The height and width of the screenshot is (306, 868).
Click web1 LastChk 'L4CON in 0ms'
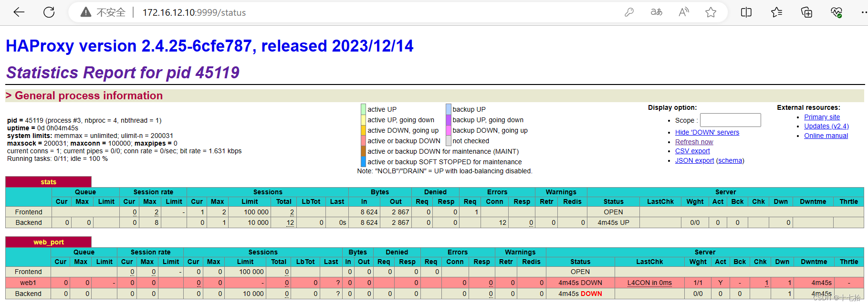(649, 283)
